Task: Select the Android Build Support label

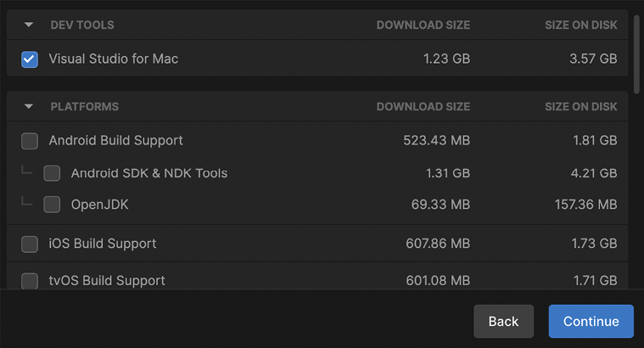Action: pos(116,141)
